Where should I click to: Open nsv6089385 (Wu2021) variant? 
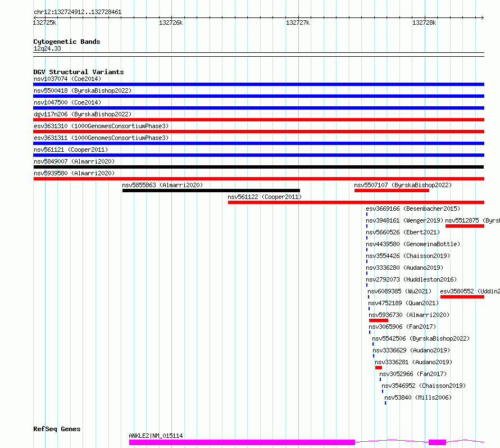click(399, 291)
